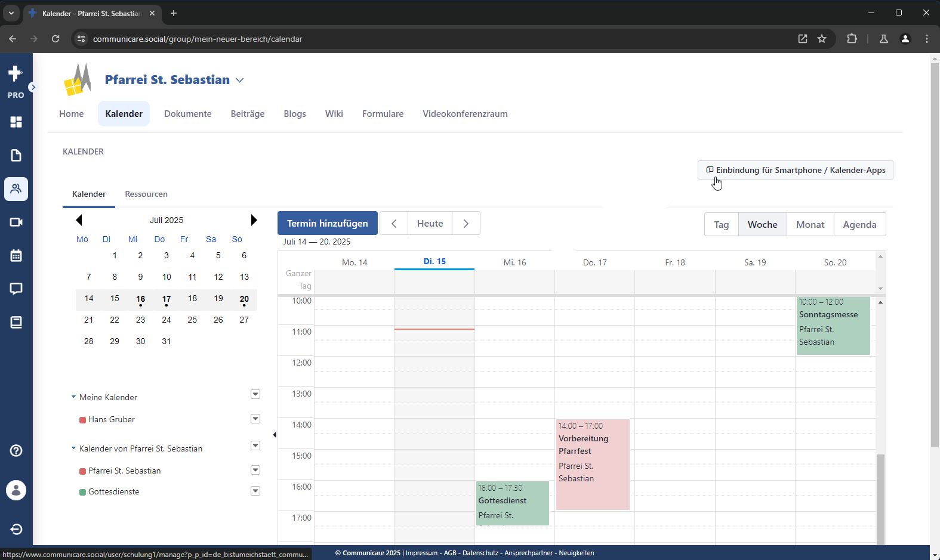Open the groups people icon in sidebar
Image resolution: width=940 pixels, height=560 pixels.
click(x=16, y=189)
